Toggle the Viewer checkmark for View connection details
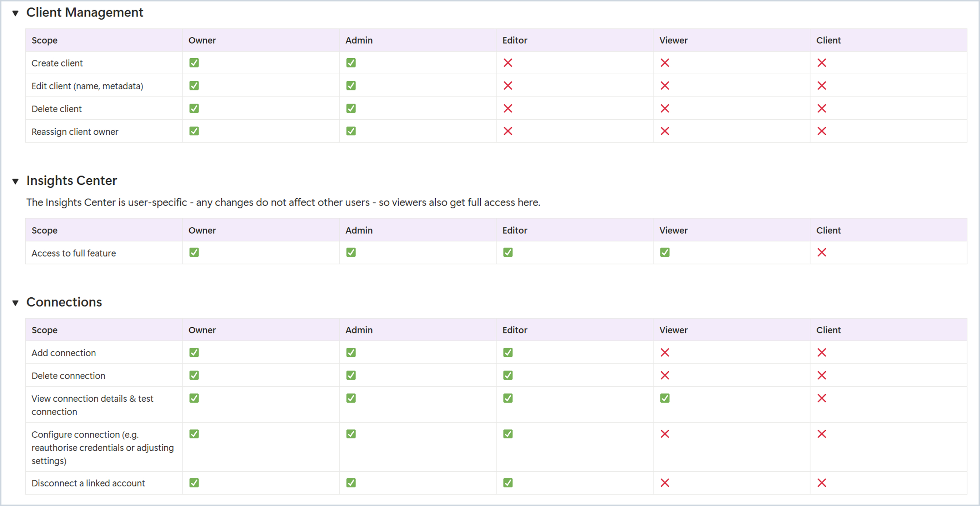 665,398
